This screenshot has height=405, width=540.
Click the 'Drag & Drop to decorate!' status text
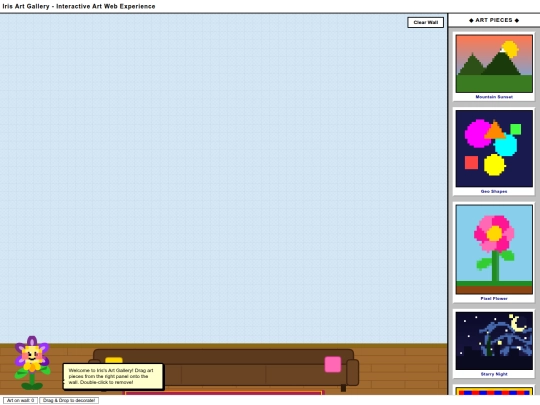(69, 400)
